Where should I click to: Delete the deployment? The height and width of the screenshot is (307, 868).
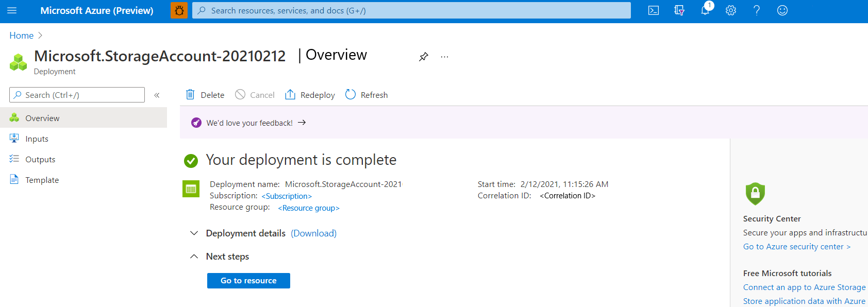click(205, 95)
